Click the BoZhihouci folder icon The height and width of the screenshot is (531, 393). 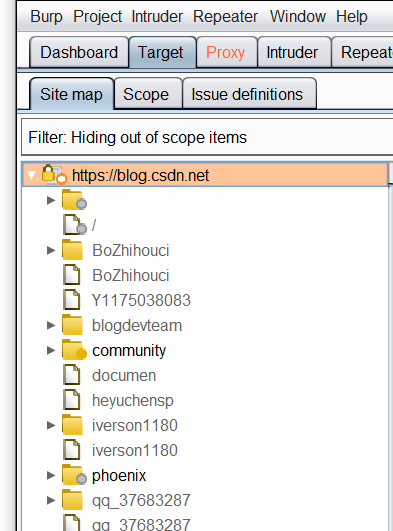tap(73, 250)
